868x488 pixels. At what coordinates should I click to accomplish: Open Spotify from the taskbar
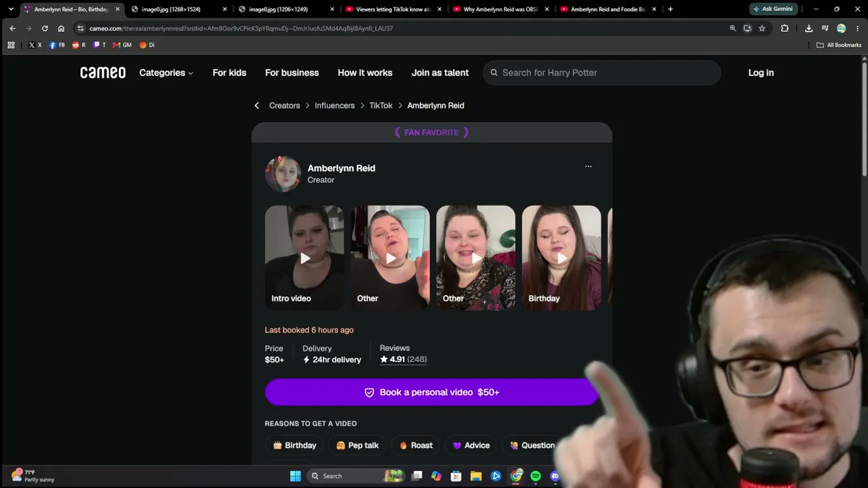pyautogui.click(x=536, y=476)
